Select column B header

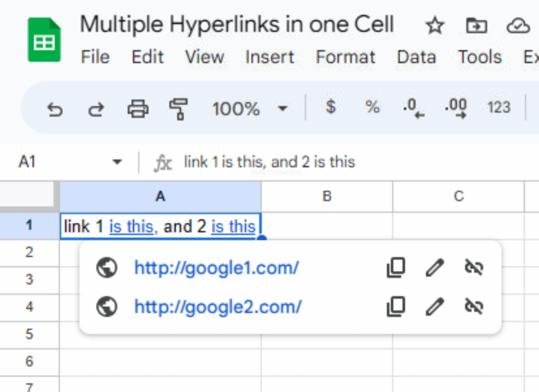click(x=326, y=196)
